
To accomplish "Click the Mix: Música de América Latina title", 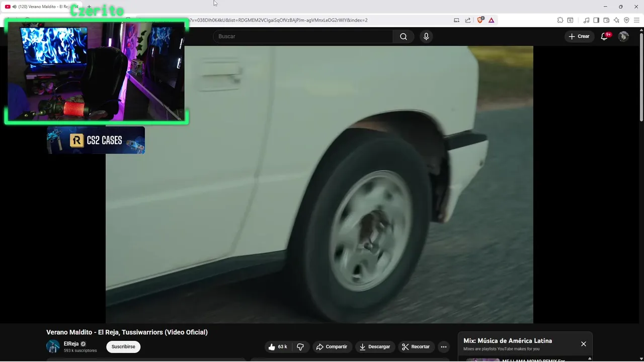I will (x=508, y=341).
